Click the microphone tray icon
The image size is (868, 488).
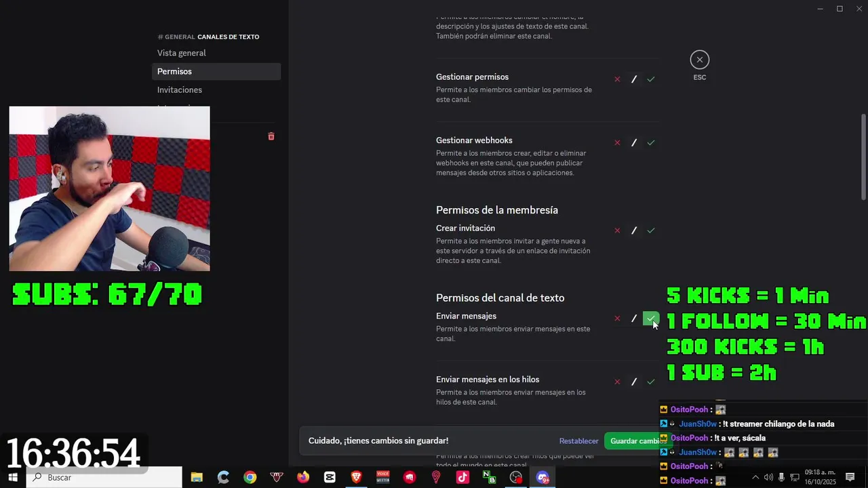pyautogui.click(x=781, y=477)
